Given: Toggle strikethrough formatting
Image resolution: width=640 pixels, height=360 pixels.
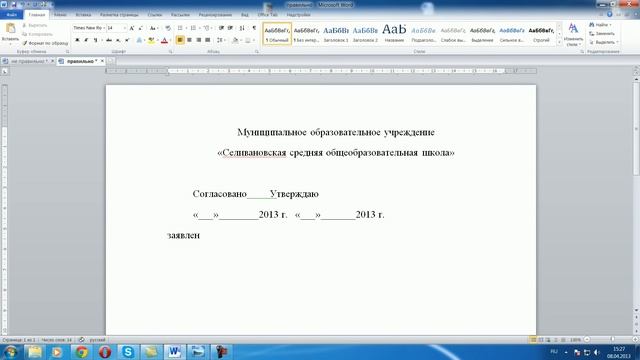Looking at the screenshot, I should (109, 40).
